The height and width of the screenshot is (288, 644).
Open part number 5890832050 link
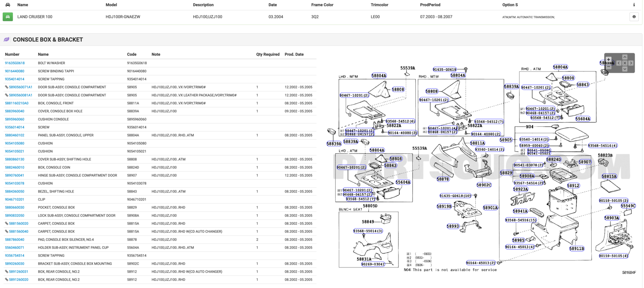pyautogui.click(x=14, y=215)
